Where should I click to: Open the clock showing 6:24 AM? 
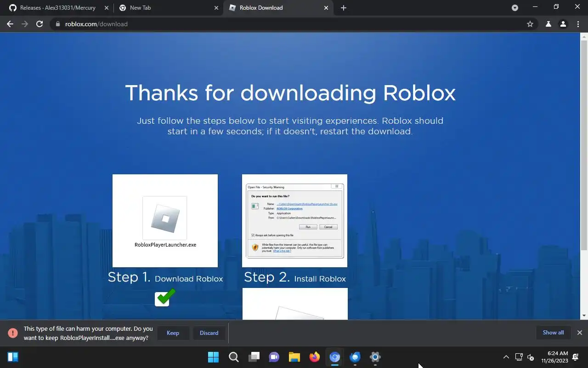(x=554, y=357)
